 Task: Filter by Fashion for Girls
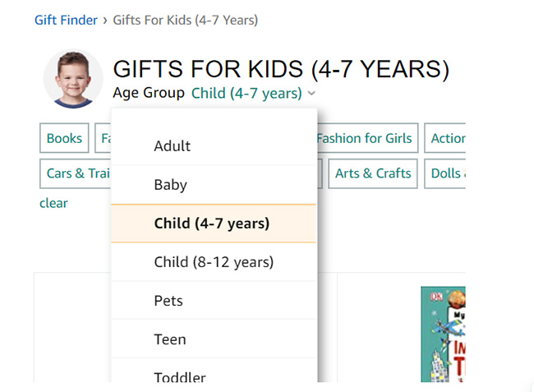click(365, 139)
